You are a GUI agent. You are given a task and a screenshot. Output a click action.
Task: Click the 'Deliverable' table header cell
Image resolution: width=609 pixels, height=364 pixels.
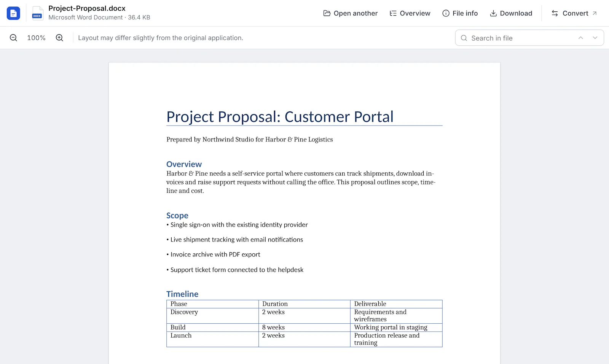click(x=396, y=304)
